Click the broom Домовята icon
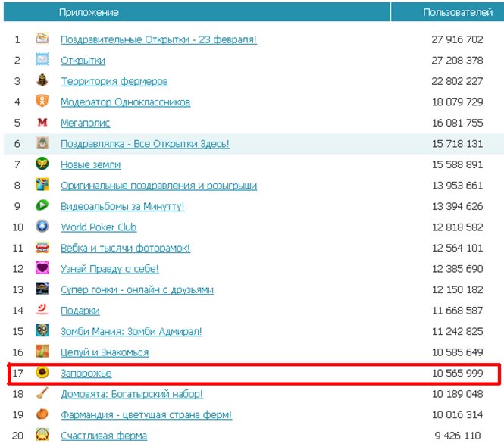This screenshot has width=504, height=444. point(42,393)
